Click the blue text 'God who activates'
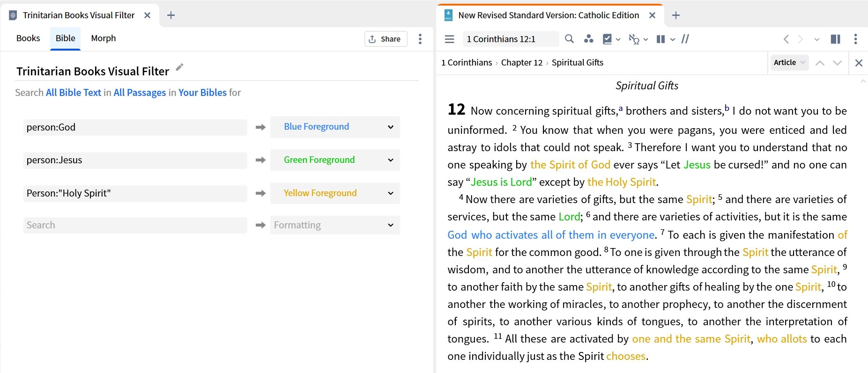This screenshot has height=373, width=868. click(493, 235)
